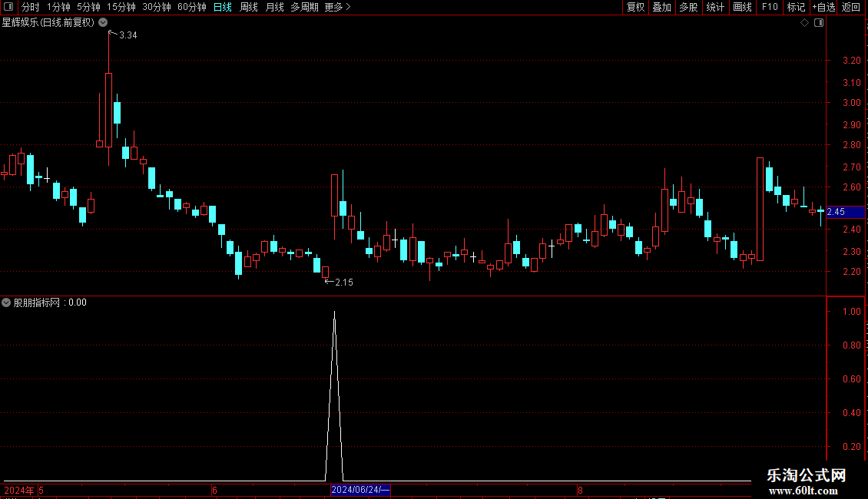Open F10 company information
The height and width of the screenshot is (499, 868).
click(770, 7)
